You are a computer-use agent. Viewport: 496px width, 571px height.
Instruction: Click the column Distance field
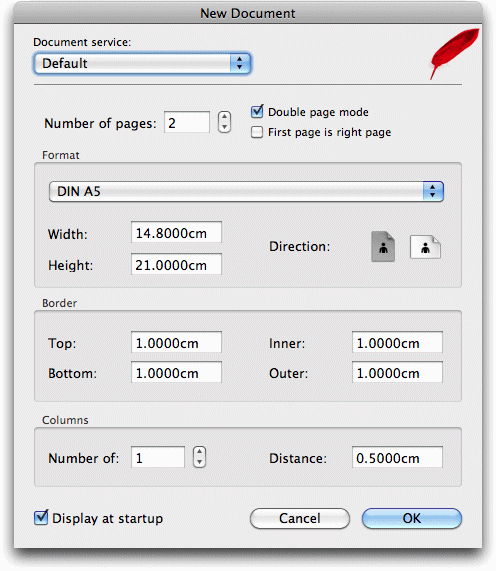point(397,457)
